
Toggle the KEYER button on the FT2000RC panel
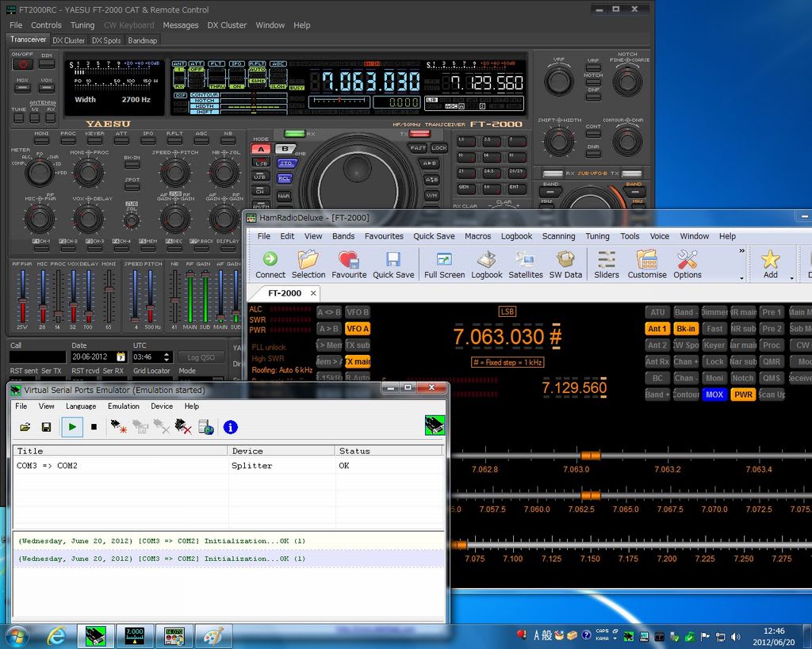[95, 140]
